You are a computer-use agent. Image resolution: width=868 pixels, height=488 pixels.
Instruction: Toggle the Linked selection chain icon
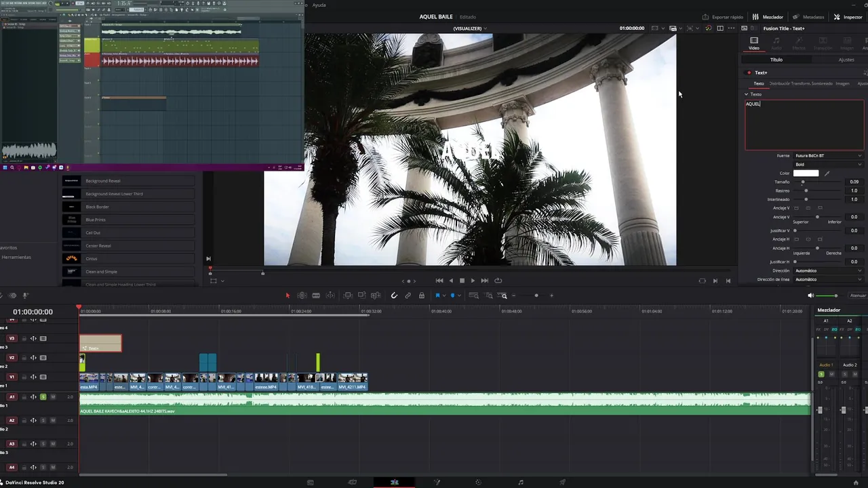(x=408, y=296)
